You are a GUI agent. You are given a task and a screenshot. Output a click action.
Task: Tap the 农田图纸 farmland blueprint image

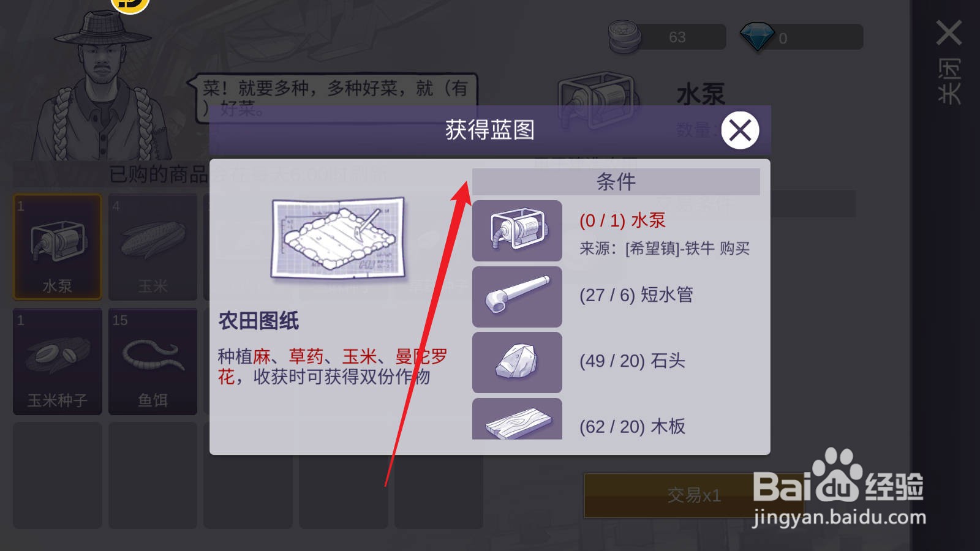[338, 239]
